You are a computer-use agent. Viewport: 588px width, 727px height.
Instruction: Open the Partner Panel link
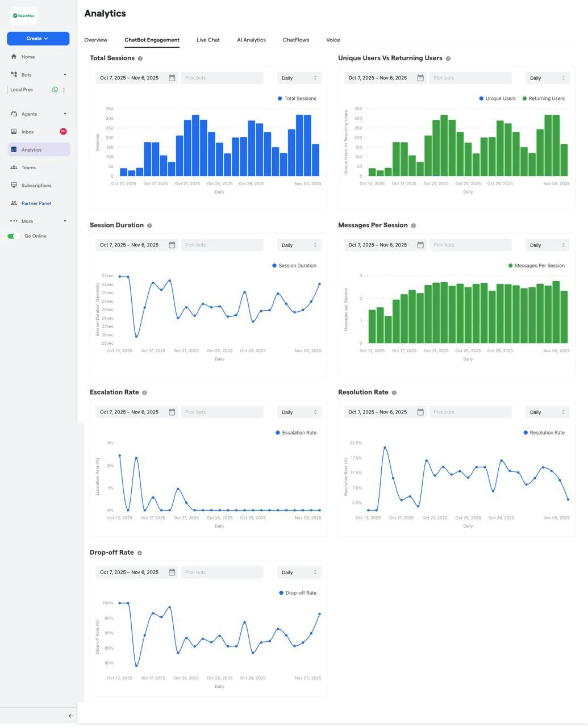pyautogui.click(x=35, y=203)
